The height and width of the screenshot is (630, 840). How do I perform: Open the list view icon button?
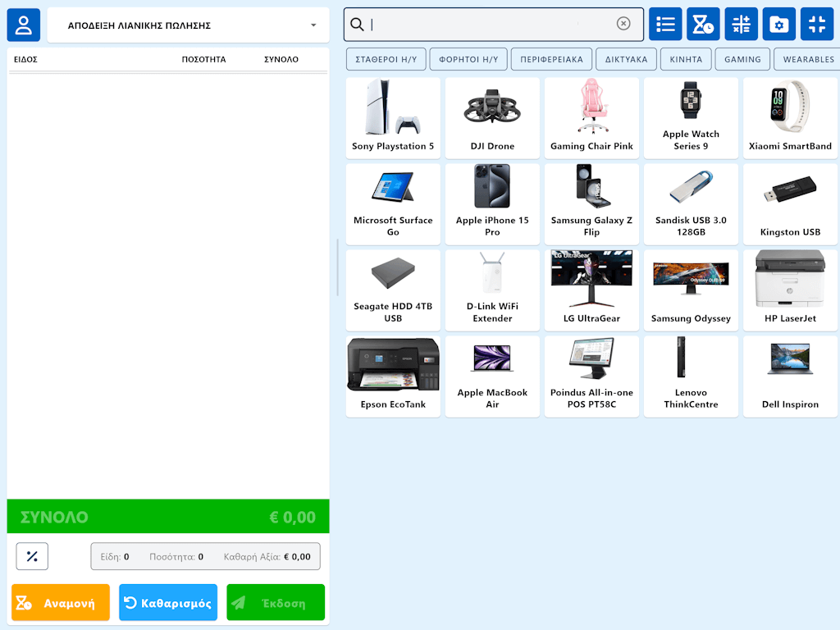665,24
